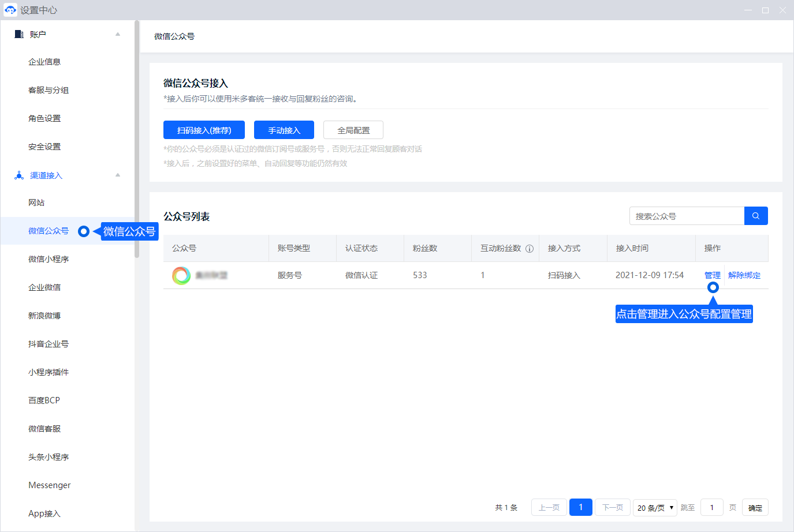The width and height of the screenshot is (794, 532).
Task: Click the 管理 link for the account
Action: (x=712, y=275)
